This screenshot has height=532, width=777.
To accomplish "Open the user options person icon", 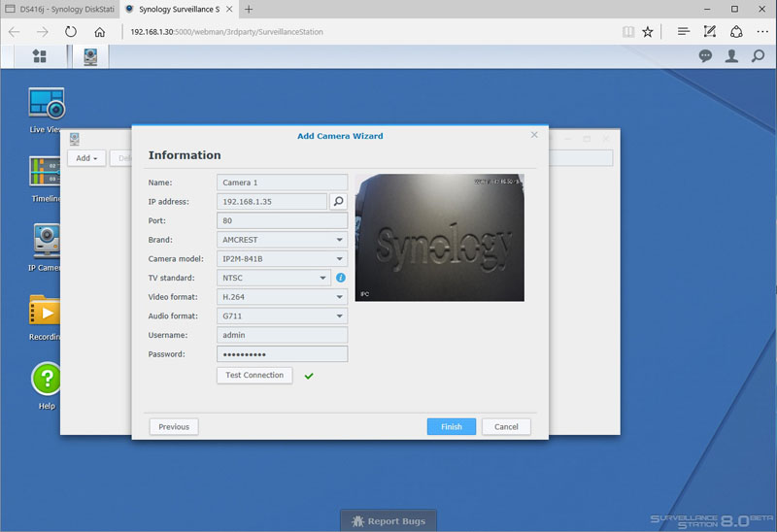I will click(x=731, y=56).
